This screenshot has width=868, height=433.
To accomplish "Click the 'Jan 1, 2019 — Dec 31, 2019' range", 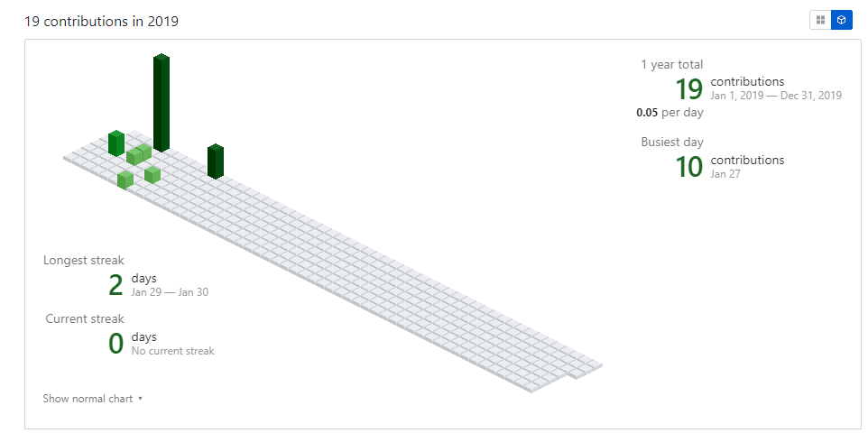I will tap(776, 96).
